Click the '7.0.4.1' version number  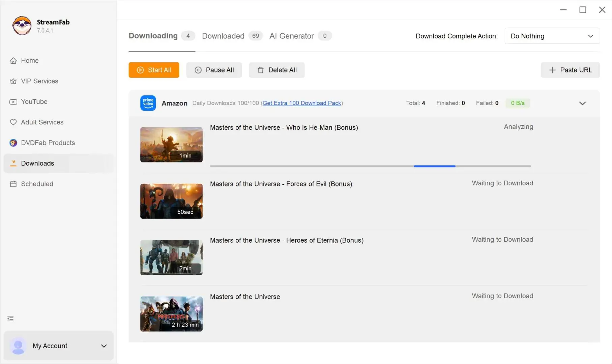pos(45,31)
